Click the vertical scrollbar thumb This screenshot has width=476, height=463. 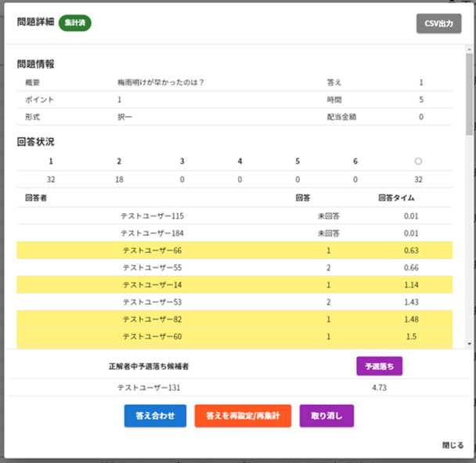pos(469,94)
